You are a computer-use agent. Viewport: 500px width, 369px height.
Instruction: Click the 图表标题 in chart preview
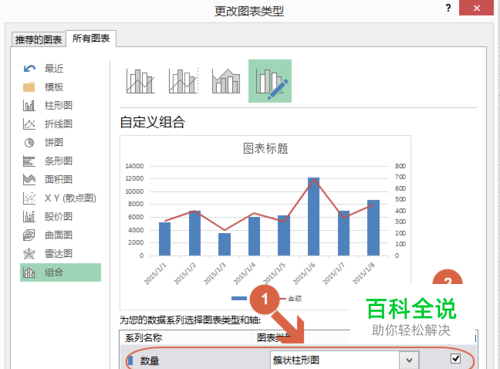coord(265,148)
